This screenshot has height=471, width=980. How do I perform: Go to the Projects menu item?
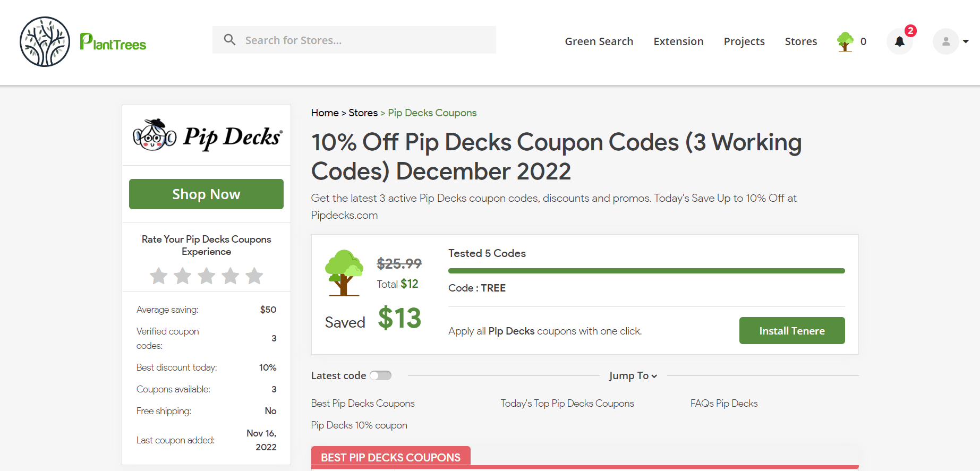click(744, 41)
